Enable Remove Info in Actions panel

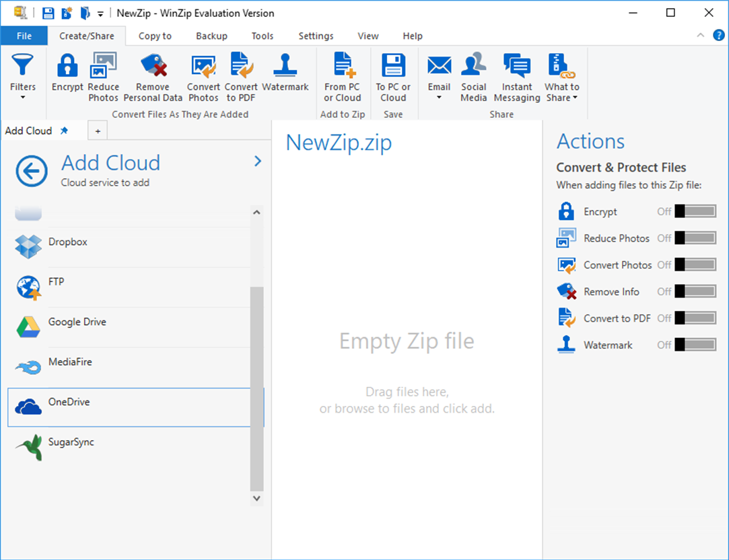(696, 291)
